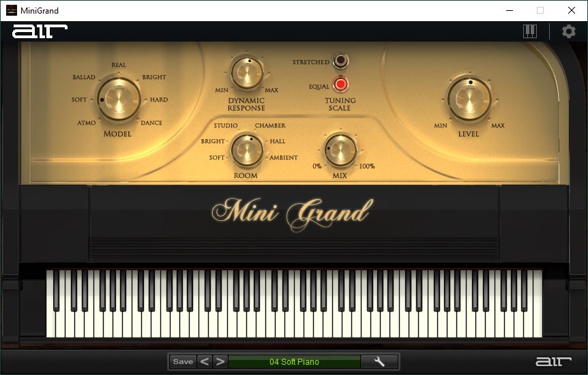Click the Level knob

(469, 98)
